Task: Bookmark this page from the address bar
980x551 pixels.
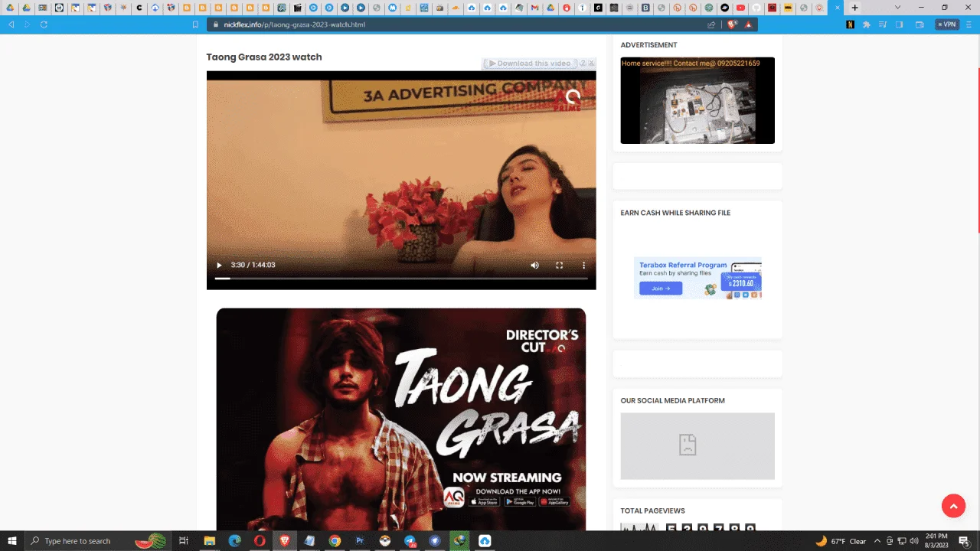Action: pos(195,24)
